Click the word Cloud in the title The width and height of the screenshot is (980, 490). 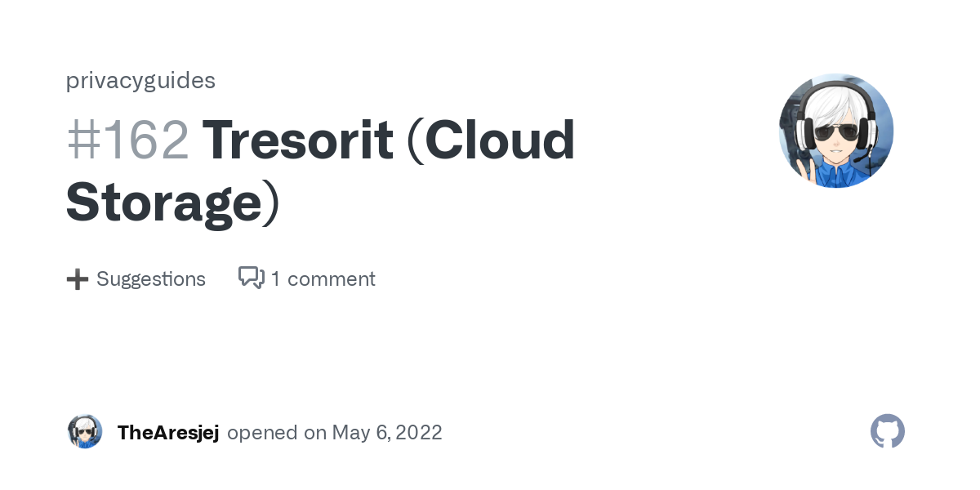[500, 140]
